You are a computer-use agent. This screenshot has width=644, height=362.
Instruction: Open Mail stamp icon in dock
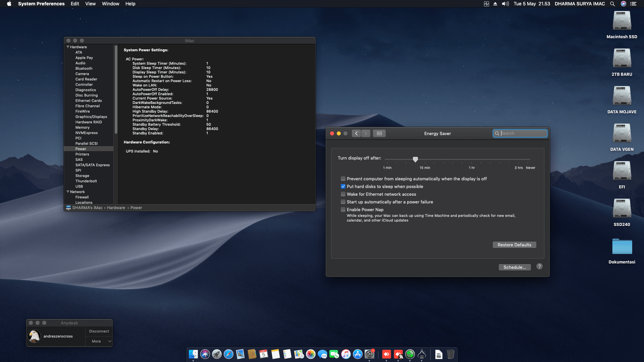pos(240,354)
